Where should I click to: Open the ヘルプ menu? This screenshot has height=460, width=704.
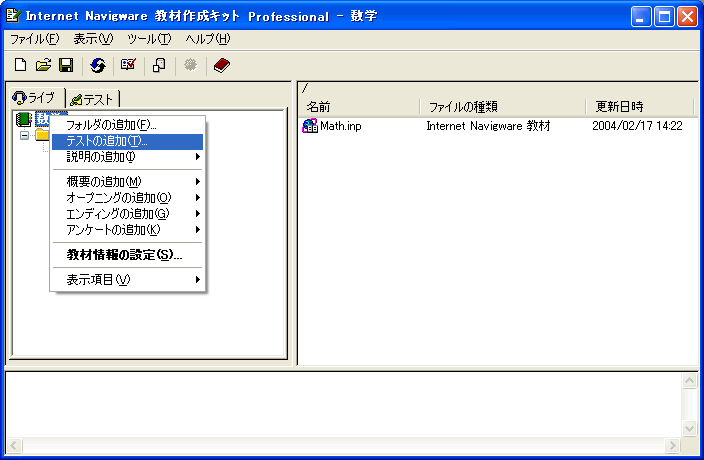[x=208, y=39]
